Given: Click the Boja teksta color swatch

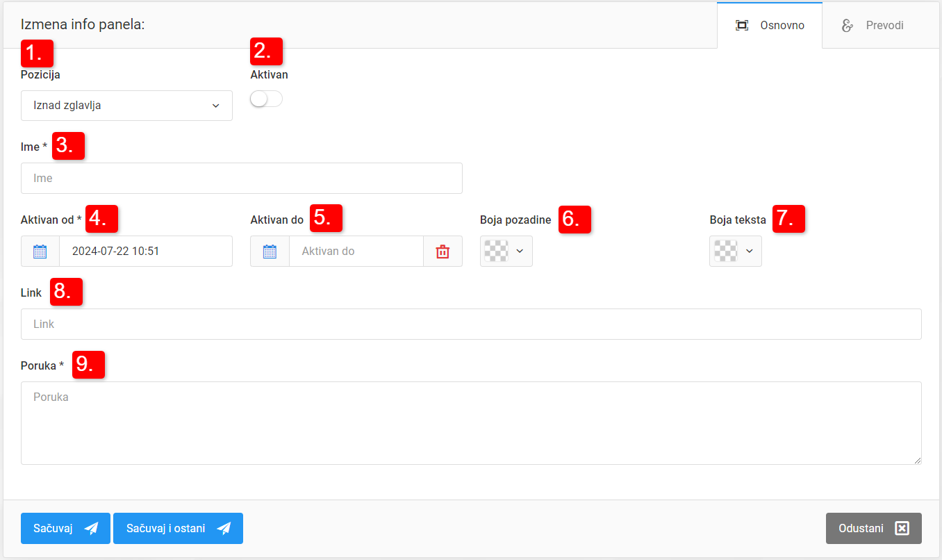Looking at the screenshot, I should [x=725, y=252].
